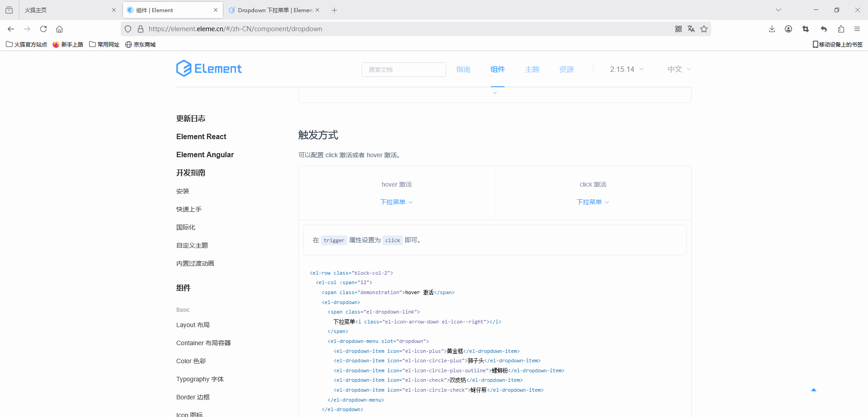
Task: Go back to the previous page
Action: point(11,29)
